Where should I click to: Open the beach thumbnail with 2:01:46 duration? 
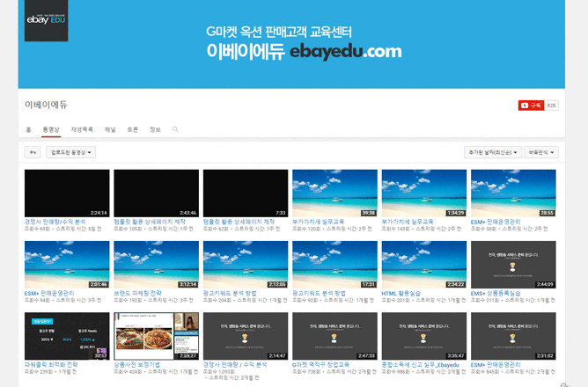tap(67, 265)
